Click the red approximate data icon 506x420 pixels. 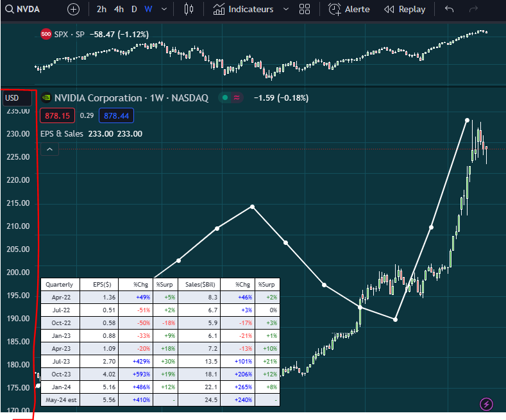click(x=237, y=97)
